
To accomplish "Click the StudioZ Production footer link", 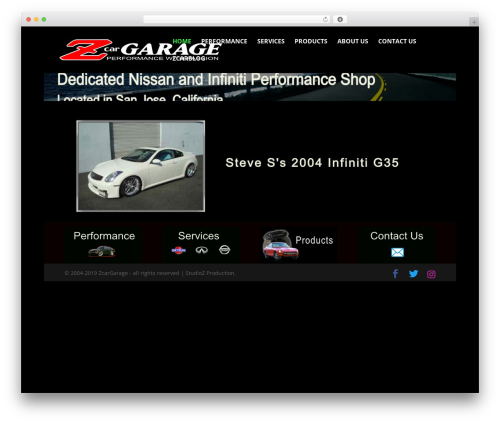I will tap(210, 273).
